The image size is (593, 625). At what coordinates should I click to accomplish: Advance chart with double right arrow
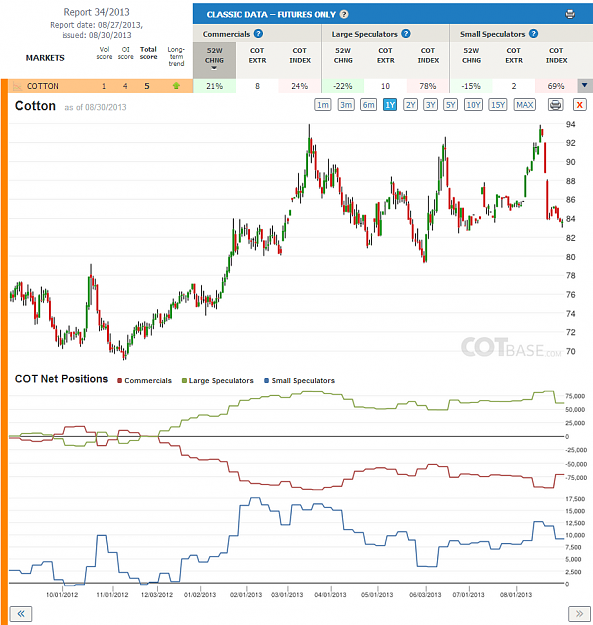point(579,613)
